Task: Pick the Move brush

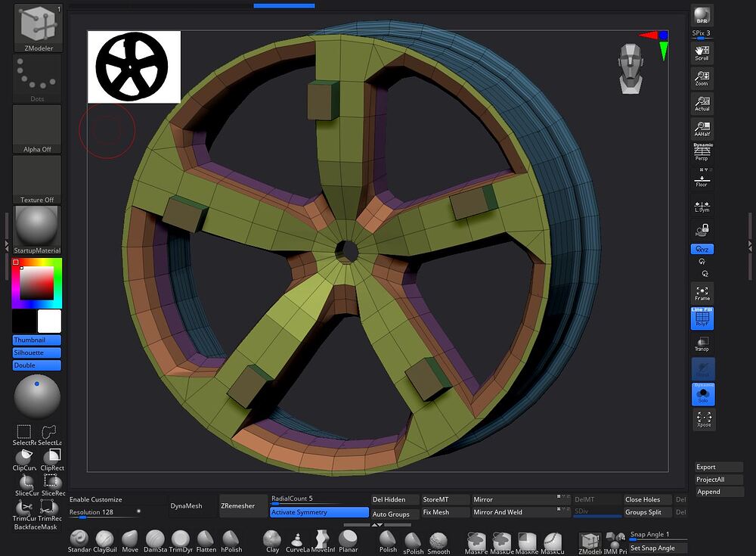Action: [x=130, y=542]
